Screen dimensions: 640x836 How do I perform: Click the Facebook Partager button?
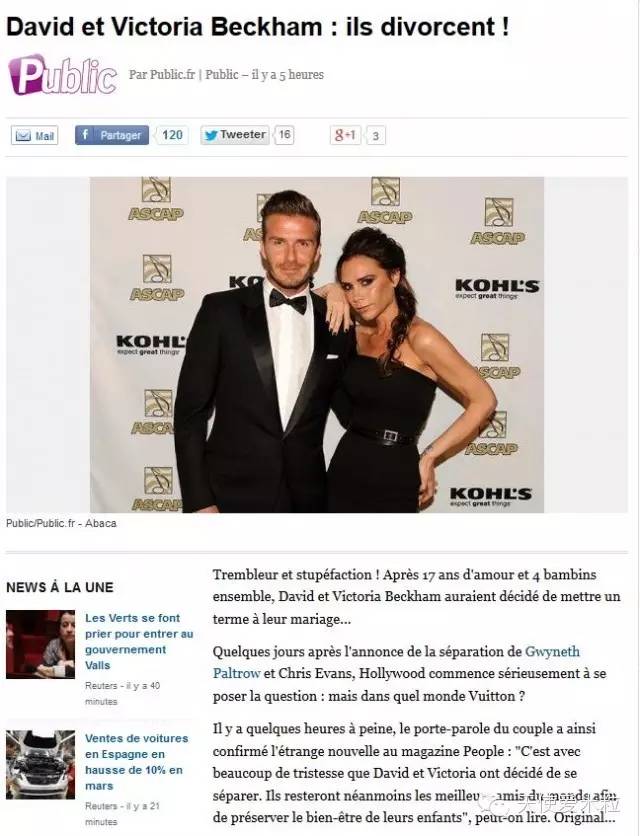point(111,135)
